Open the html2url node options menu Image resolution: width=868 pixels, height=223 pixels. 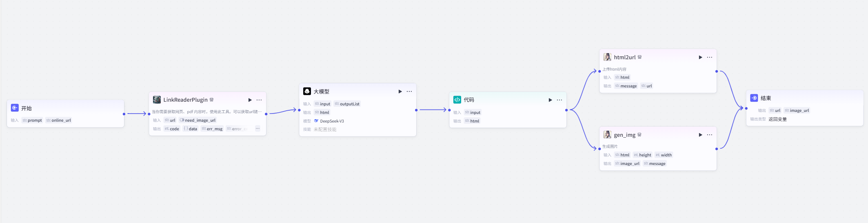(x=710, y=58)
